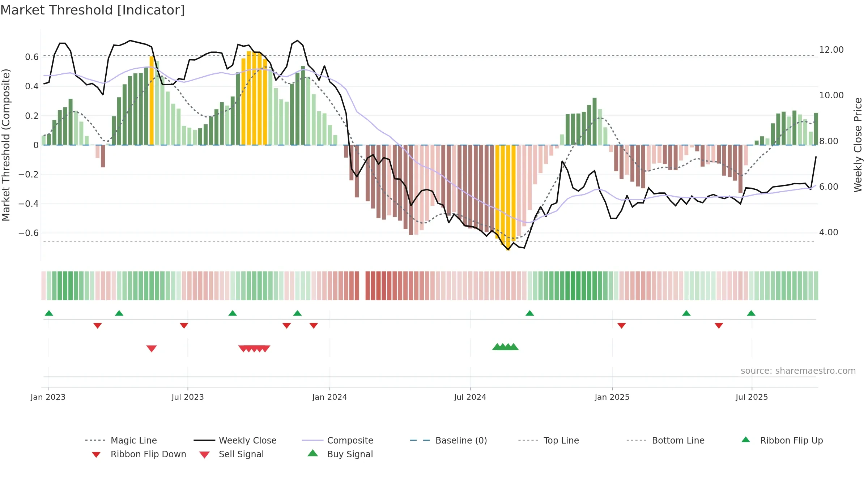
Task: Toggle the Buy Signal legend entry
Action: [x=340, y=454]
